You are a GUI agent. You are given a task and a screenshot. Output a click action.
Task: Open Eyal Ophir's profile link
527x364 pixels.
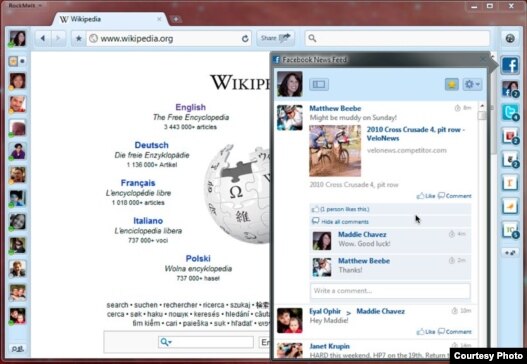[x=325, y=311]
